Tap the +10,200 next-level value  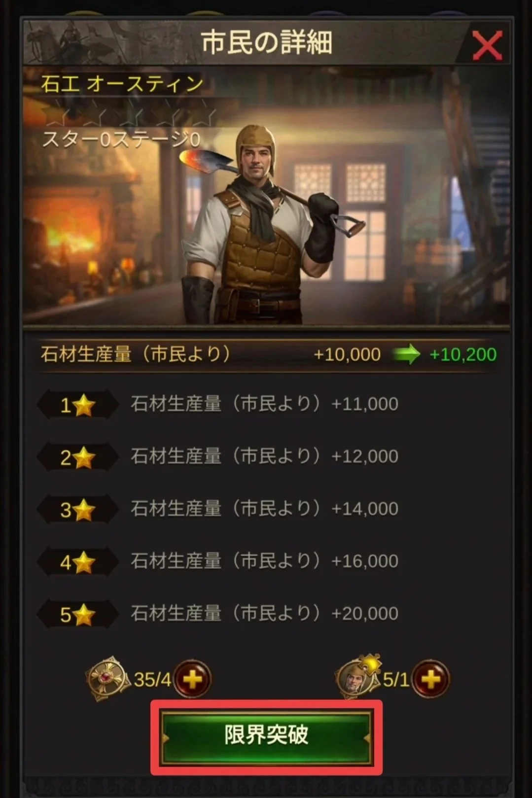coord(463,354)
